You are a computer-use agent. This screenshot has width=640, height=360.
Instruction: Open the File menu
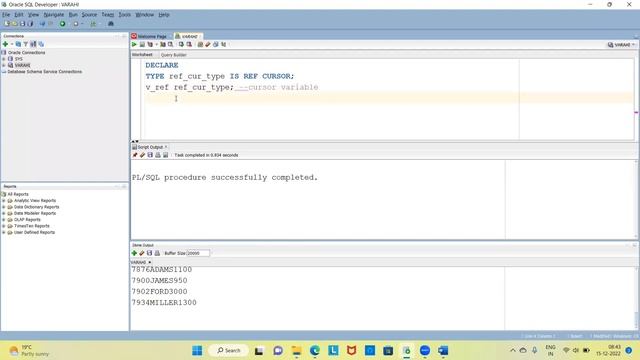6,15
